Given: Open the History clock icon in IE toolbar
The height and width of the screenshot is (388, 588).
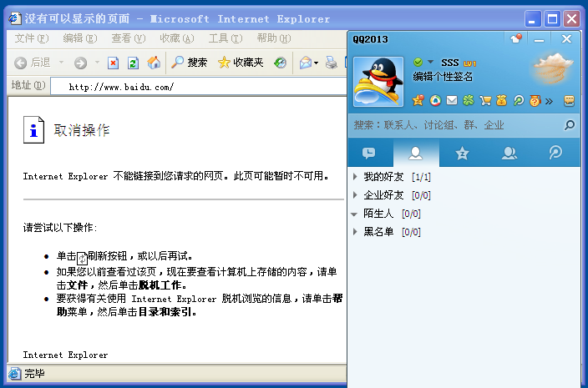Looking at the screenshot, I should pyautogui.click(x=280, y=63).
